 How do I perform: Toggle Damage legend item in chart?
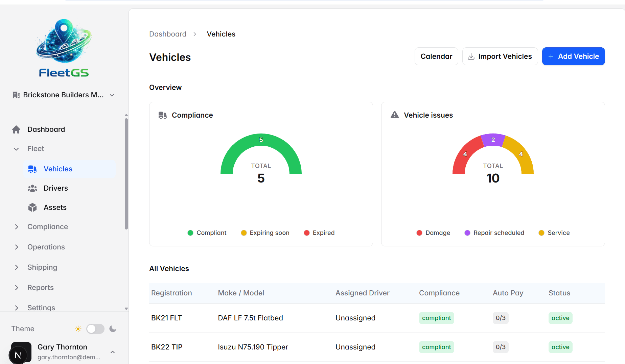(433, 233)
